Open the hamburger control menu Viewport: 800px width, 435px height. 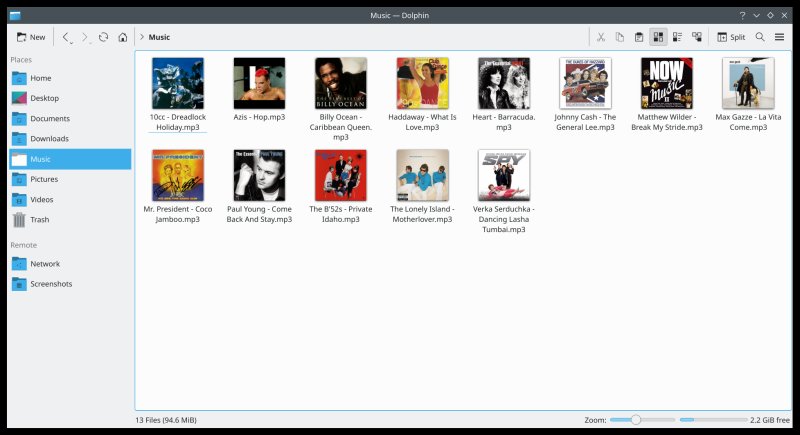(780, 37)
